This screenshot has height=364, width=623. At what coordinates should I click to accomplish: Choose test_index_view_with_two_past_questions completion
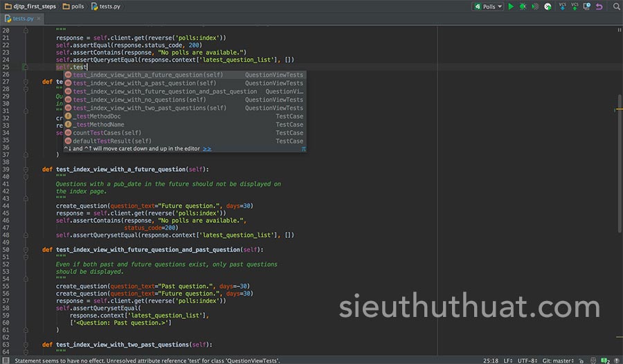click(185, 108)
